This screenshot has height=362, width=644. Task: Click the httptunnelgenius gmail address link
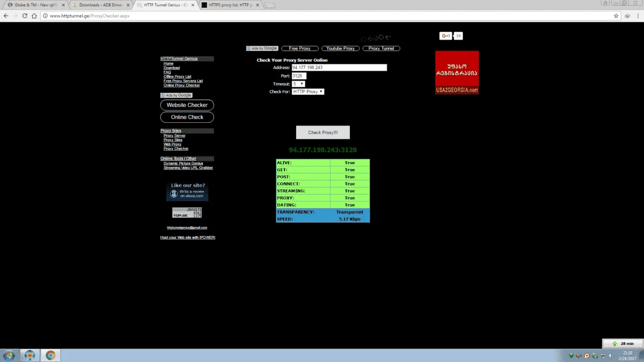[187, 228]
